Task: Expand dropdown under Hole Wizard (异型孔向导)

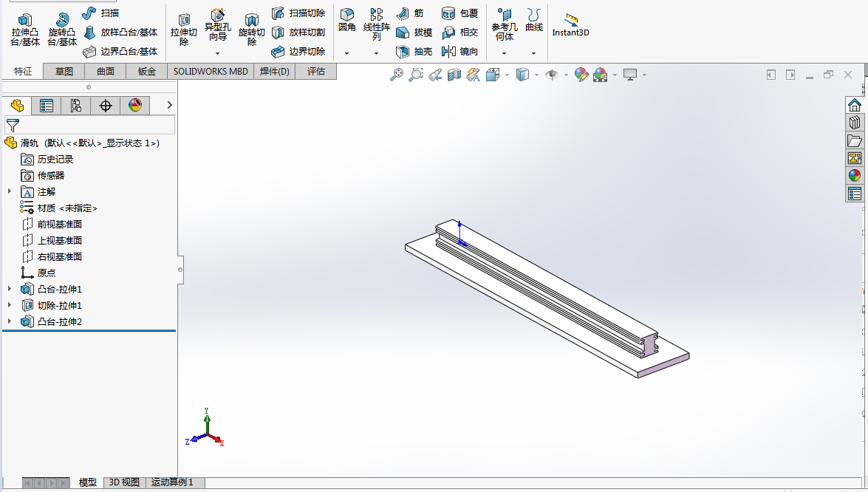Action: tap(217, 54)
